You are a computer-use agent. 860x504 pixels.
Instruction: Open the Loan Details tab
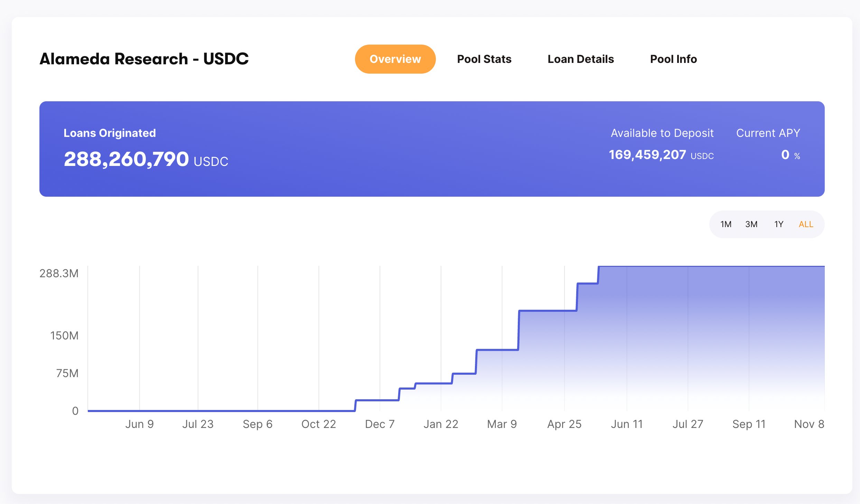tap(581, 59)
